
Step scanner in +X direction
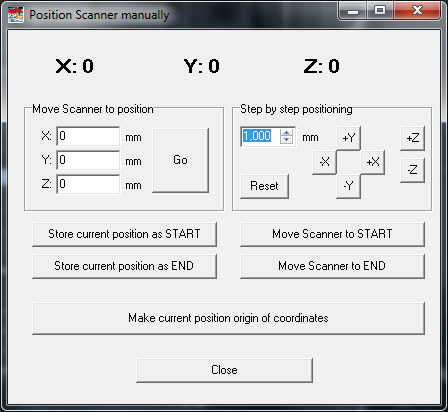(x=373, y=162)
